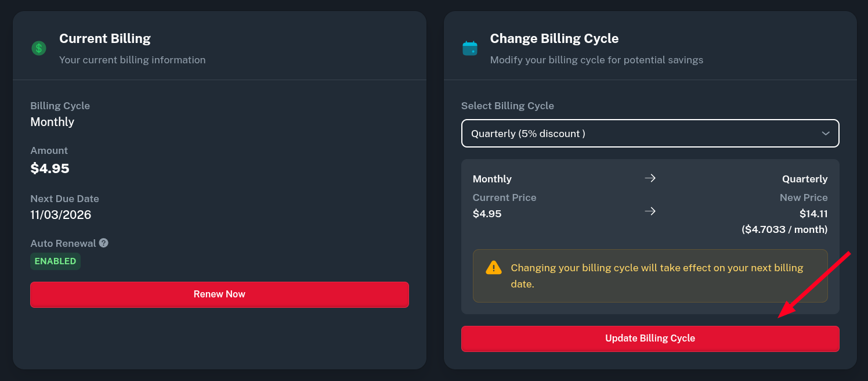Click the Monthly value under Billing Cycle

[52, 122]
